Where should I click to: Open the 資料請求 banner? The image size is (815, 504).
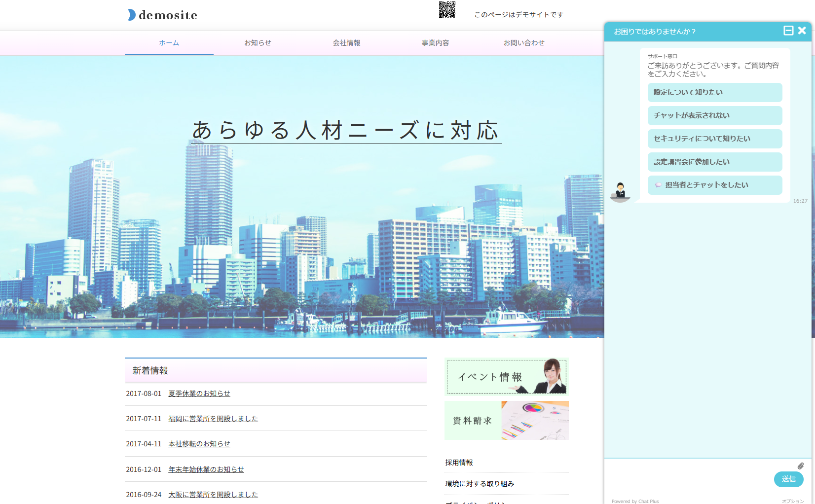[x=506, y=420]
